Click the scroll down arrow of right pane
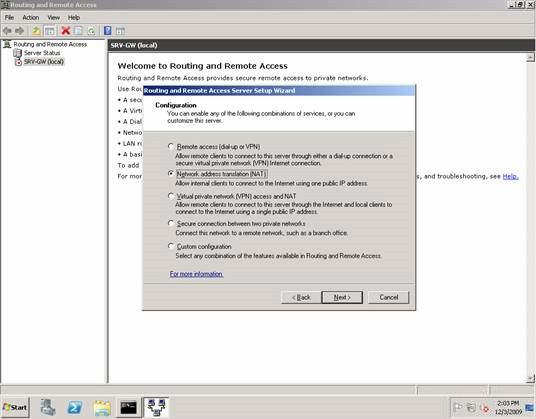 click(x=530, y=378)
